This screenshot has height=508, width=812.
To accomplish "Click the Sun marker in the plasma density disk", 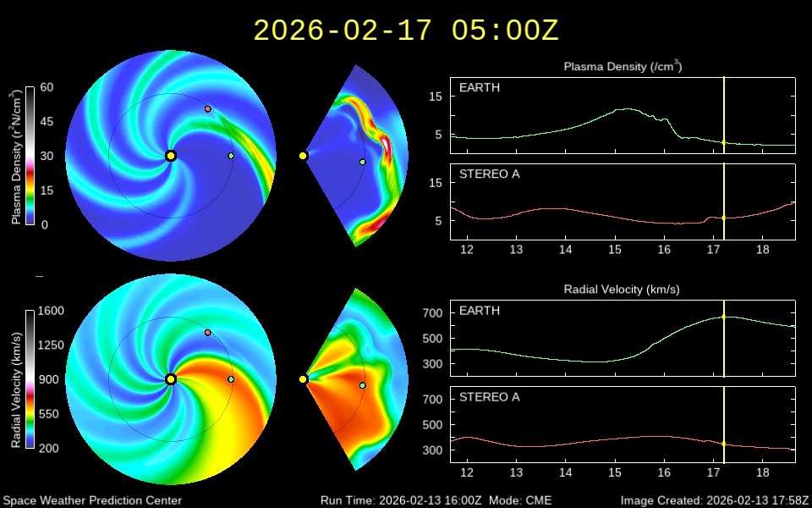I will pyautogui.click(x=171, y=156).
